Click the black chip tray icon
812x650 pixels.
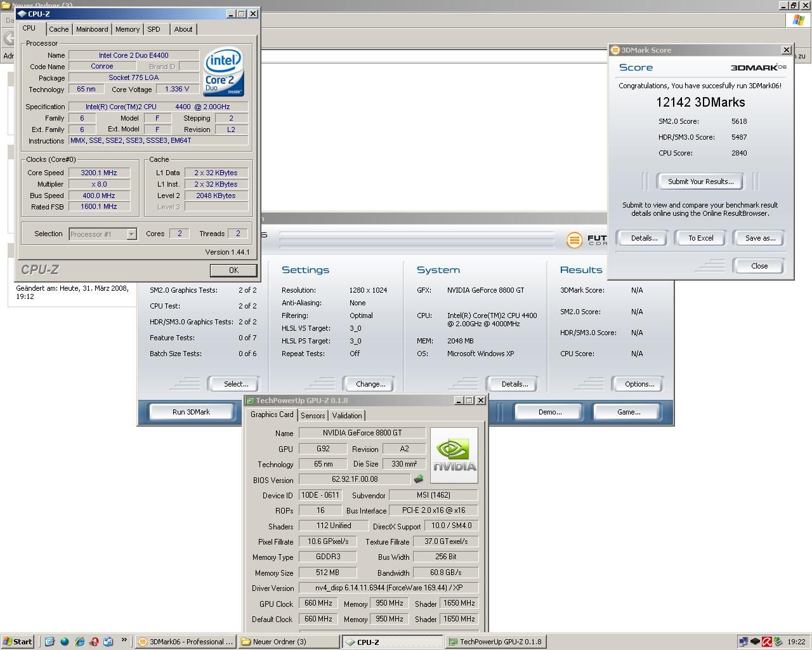pos(755,642)
